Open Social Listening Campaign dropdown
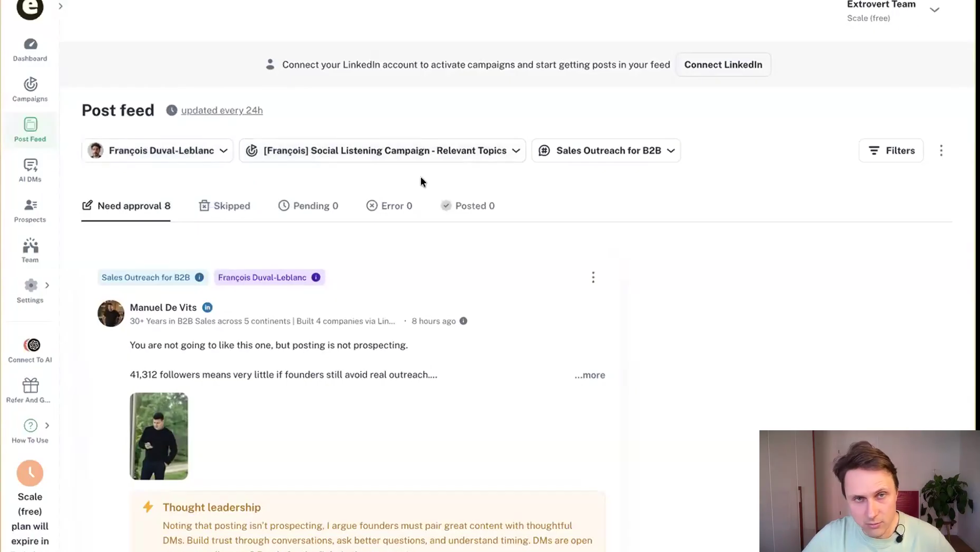Viewport: 980px width, 552px height. (382, 151)
